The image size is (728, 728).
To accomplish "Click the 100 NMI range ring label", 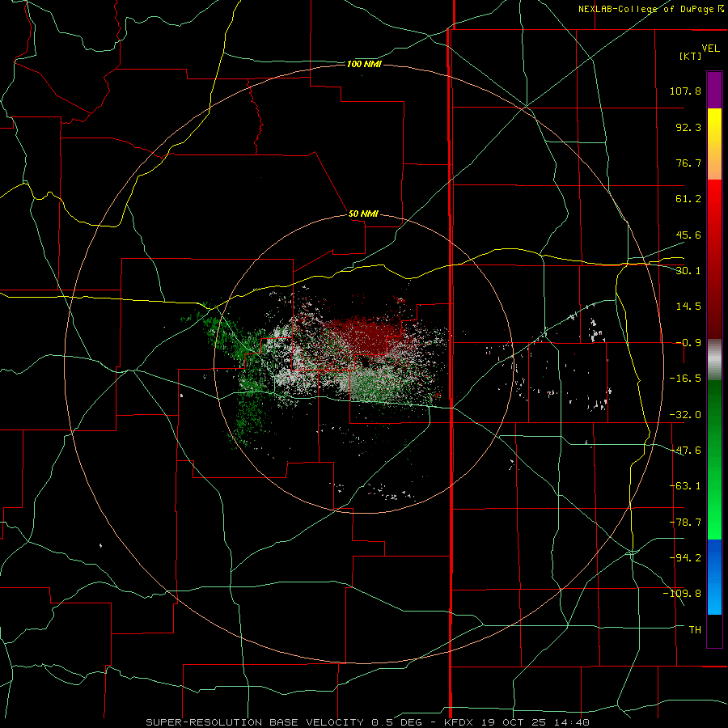I will 364,64.
